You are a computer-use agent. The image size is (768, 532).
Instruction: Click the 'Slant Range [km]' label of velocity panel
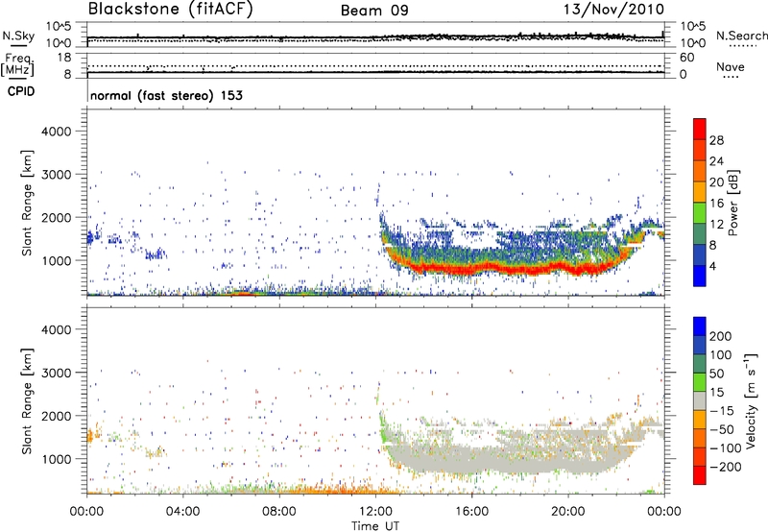tap(27, 400)
